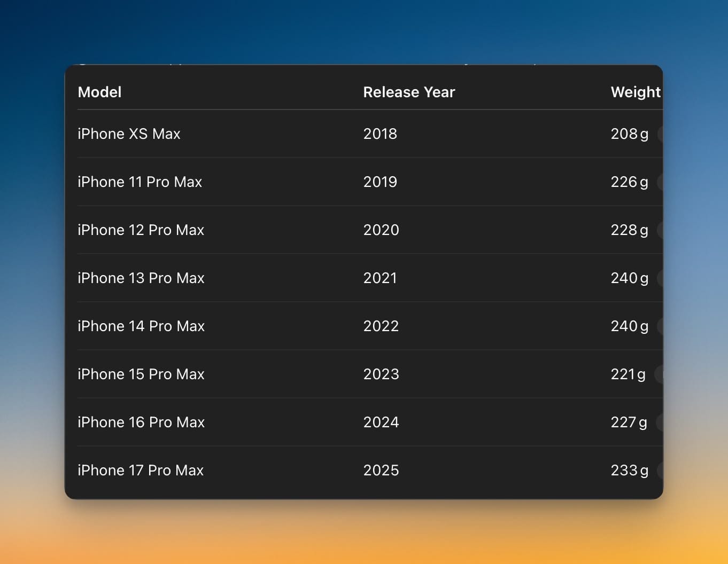This screenshot has width=728, height=564.
Task: Click the 240 g weight for iPhone 13 Pro Max
Action: [x=629, y=278]
